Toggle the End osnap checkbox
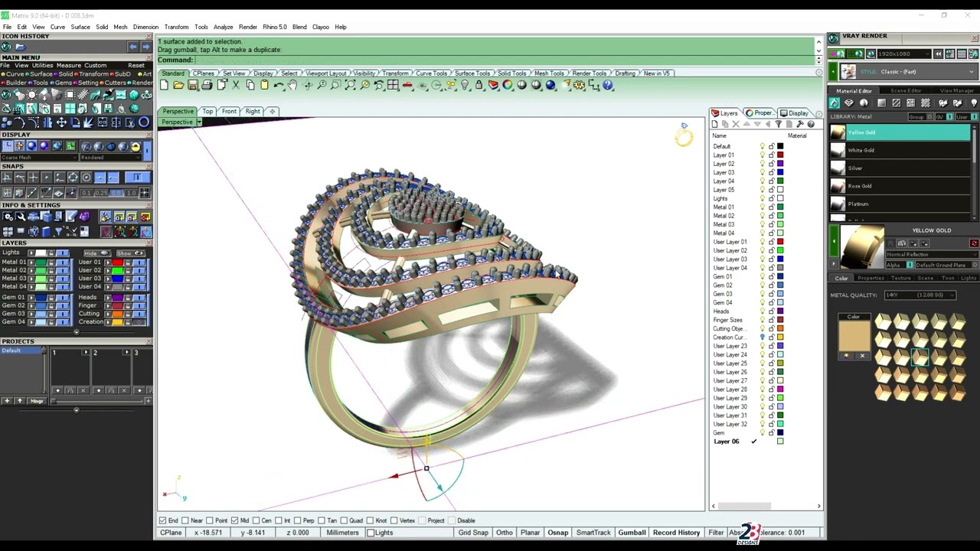Screen dimensions: 980x551 point(162,520)
